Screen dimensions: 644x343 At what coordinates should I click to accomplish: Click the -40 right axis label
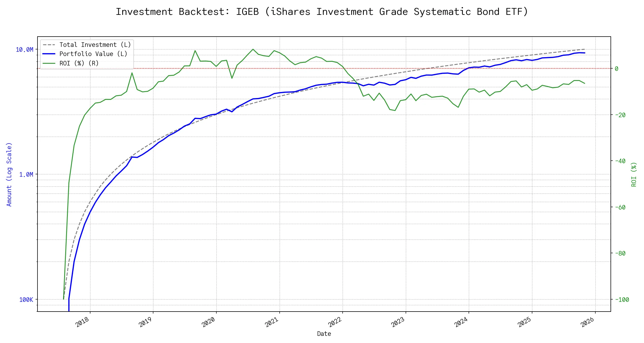coord(620,161)
